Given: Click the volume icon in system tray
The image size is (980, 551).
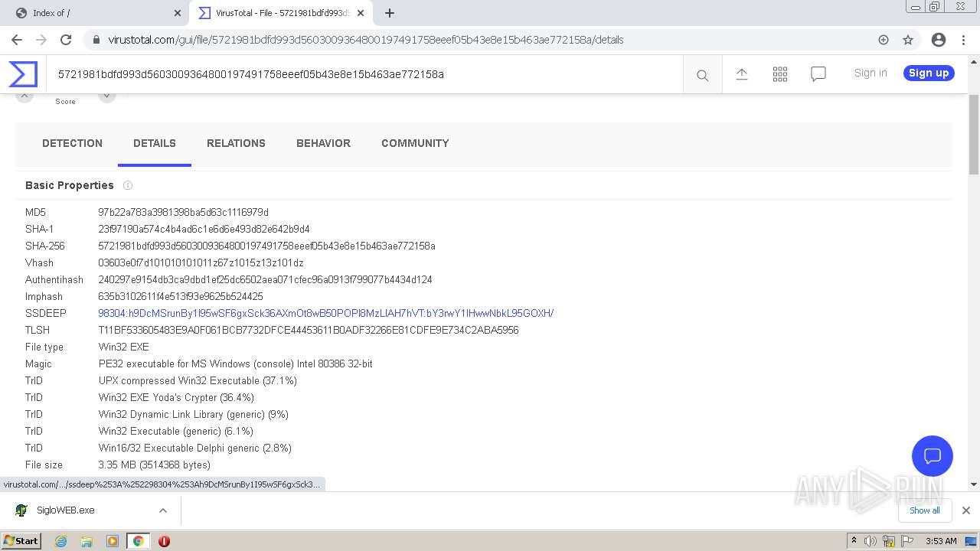Looking at the screenshot, I should (871, 541).
